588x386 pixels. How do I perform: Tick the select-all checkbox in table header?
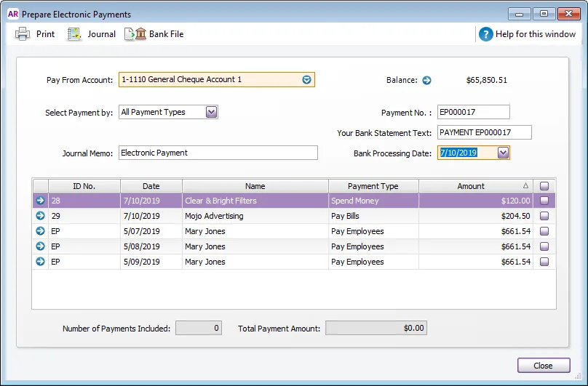coord(544,186)
